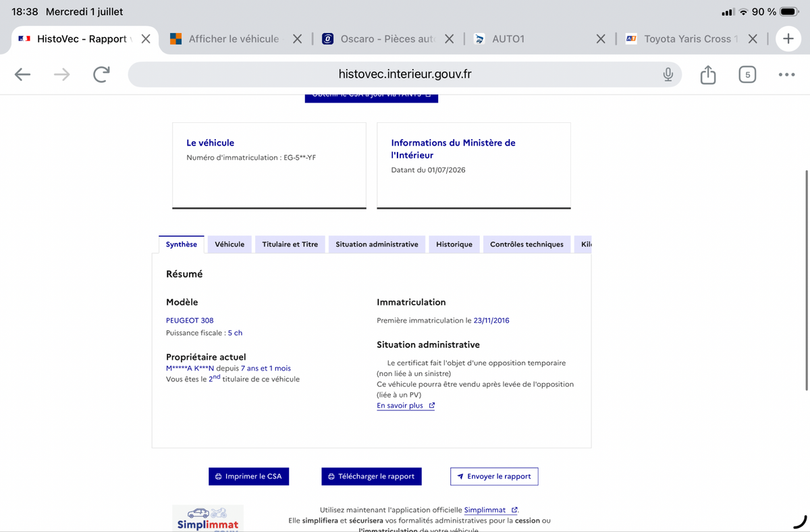
Task: Select the Situation administrative tab
Action: click(x=377, y=244)
